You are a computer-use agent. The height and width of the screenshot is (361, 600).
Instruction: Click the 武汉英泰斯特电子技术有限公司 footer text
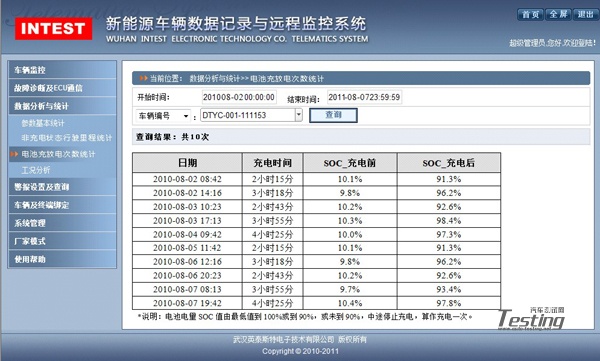[284, 339]
